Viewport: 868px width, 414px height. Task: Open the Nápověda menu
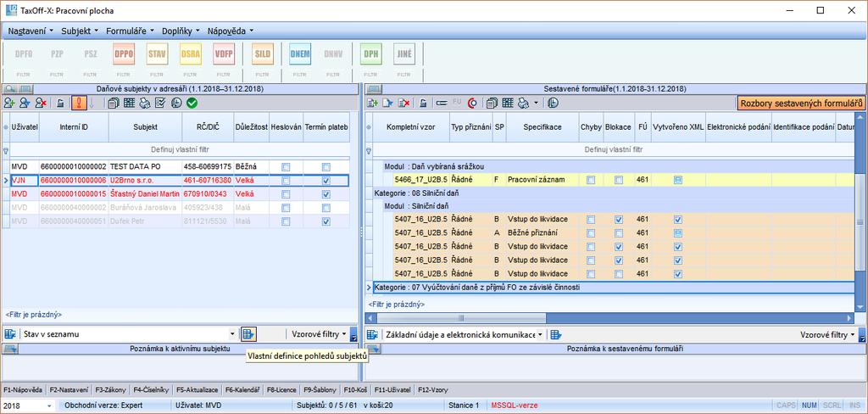click(231, 31)
